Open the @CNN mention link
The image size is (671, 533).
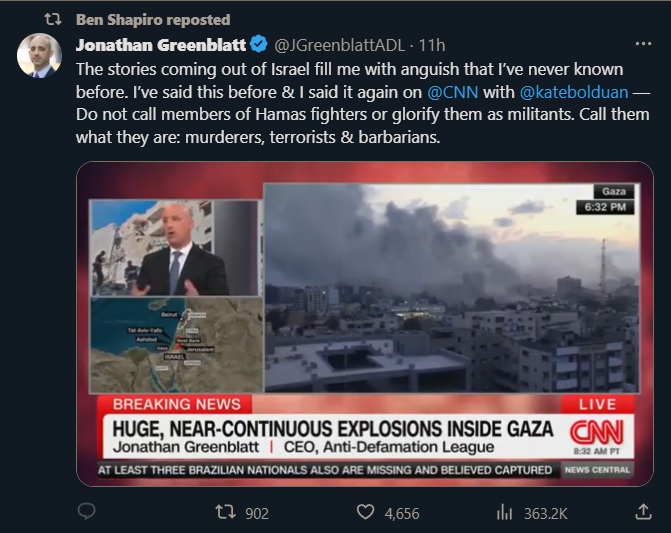pos(452,92)
